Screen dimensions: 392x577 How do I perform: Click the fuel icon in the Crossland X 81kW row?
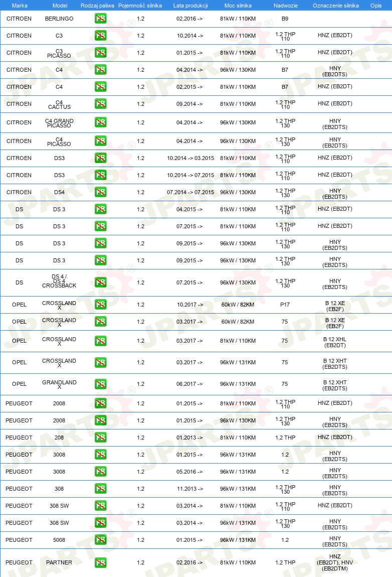[100, 341]
